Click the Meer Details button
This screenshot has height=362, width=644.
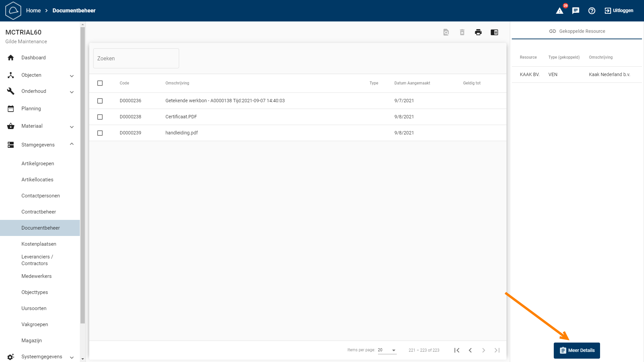point(577,351)
